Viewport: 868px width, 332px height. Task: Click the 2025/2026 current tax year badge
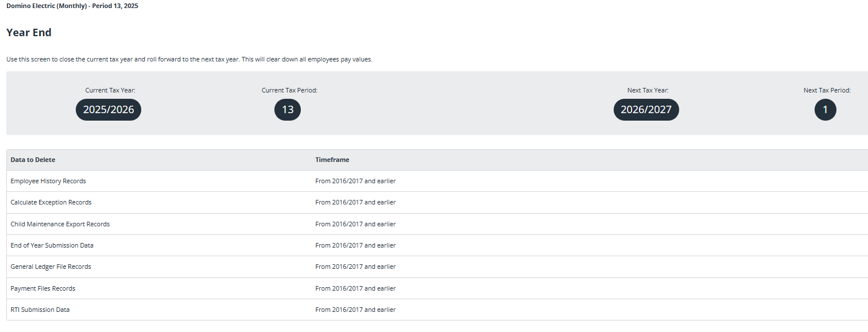[108, 110]
